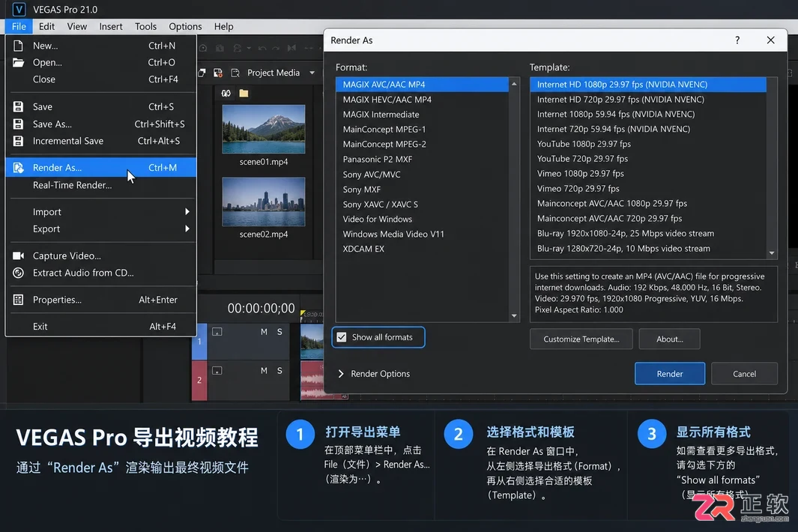This screenshot has height=532, width=798.
Task: Click the Extract Audio from CD disc icon
Action: coord(18,273)
